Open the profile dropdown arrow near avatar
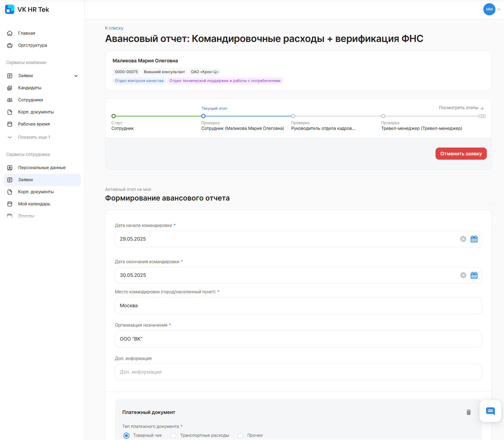This screenshot has height=440, width=504. (x=499, y=9)
